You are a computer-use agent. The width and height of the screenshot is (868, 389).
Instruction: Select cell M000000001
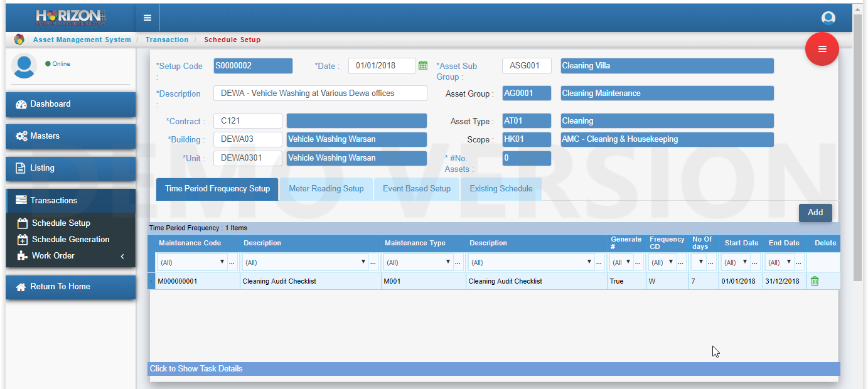pyautogui.click(x=197, y=281)
